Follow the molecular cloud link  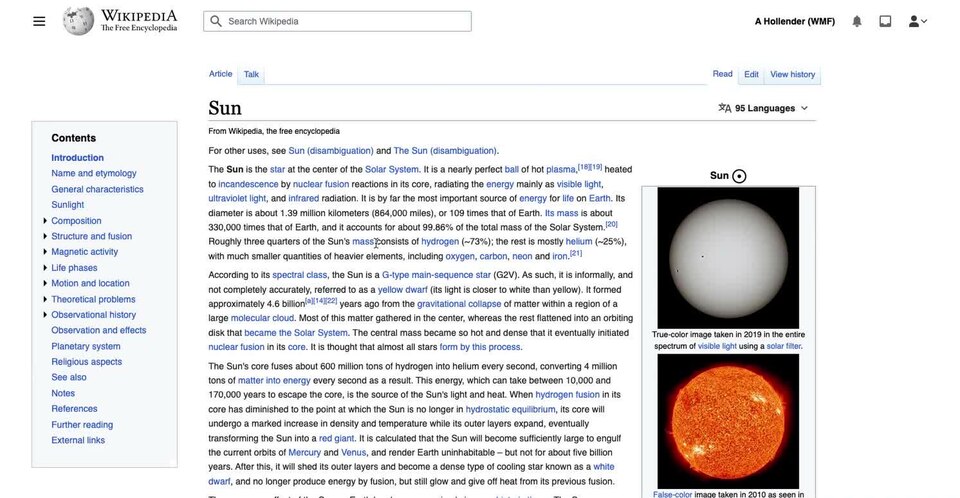262,318
